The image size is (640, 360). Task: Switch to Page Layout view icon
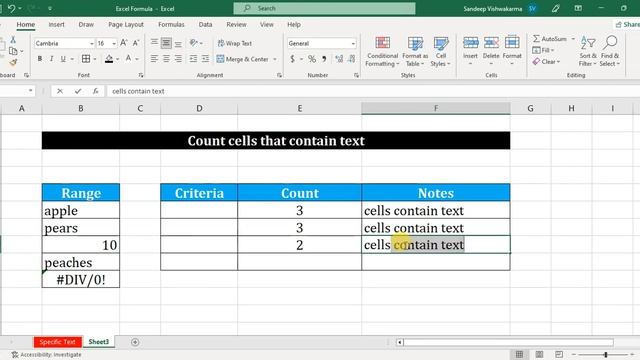(x=539, y=354)
